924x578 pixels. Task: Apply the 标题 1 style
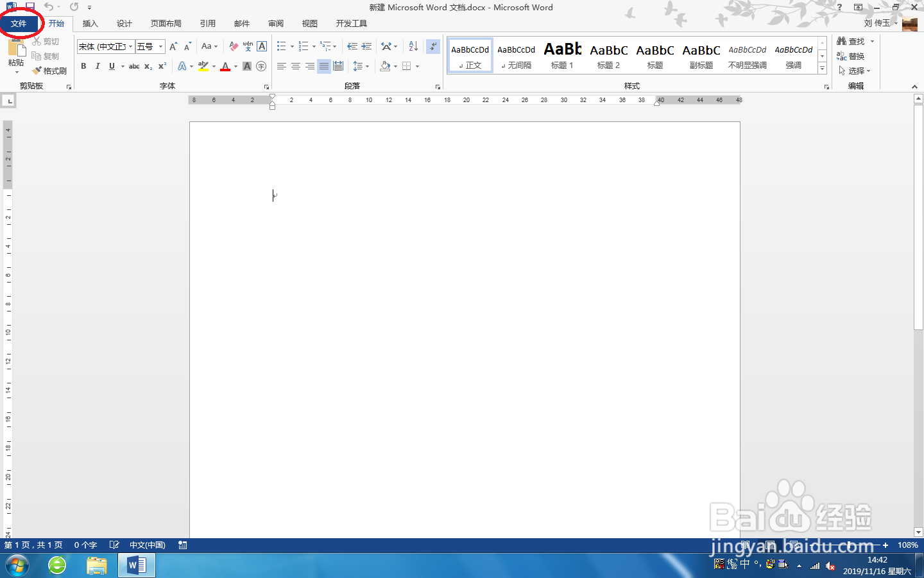[563, 55]
